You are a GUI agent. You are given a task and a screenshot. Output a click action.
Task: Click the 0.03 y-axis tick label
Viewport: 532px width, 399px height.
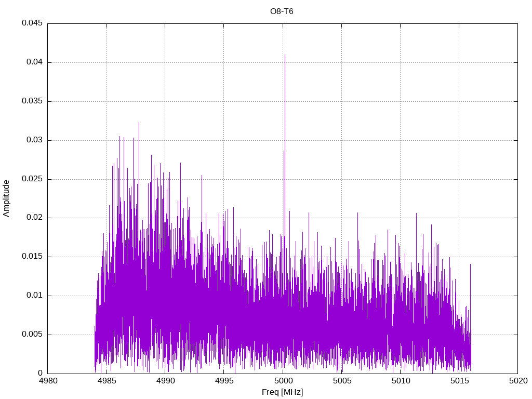[x=34, y=140]
